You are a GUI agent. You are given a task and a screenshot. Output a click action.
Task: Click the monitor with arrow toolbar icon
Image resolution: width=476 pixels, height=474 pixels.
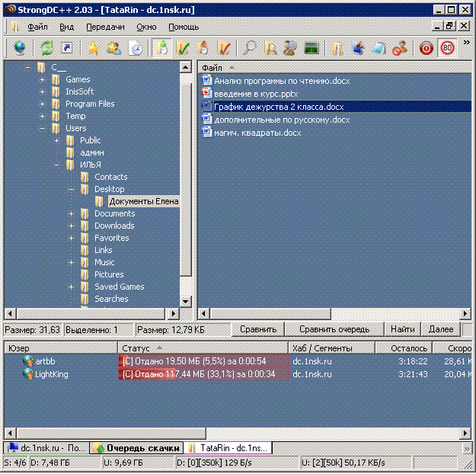358,48
